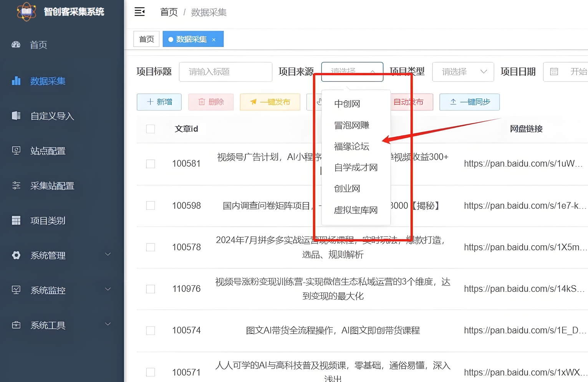Click the 系统管理 gear icon
This screenshot has width=588, height=382.
16,255
